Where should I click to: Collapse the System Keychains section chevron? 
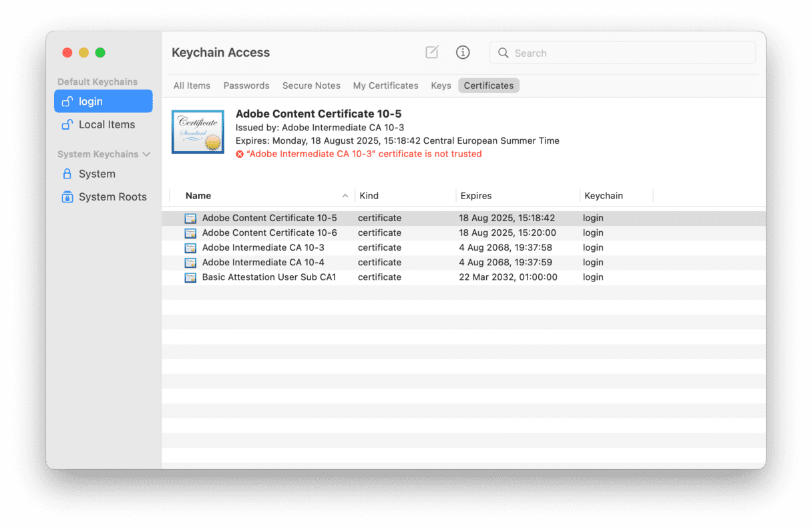(147, 154)
